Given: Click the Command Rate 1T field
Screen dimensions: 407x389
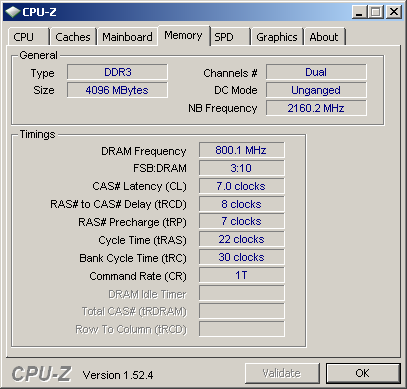Looking at the screenshot, I should tap(242, 275).
